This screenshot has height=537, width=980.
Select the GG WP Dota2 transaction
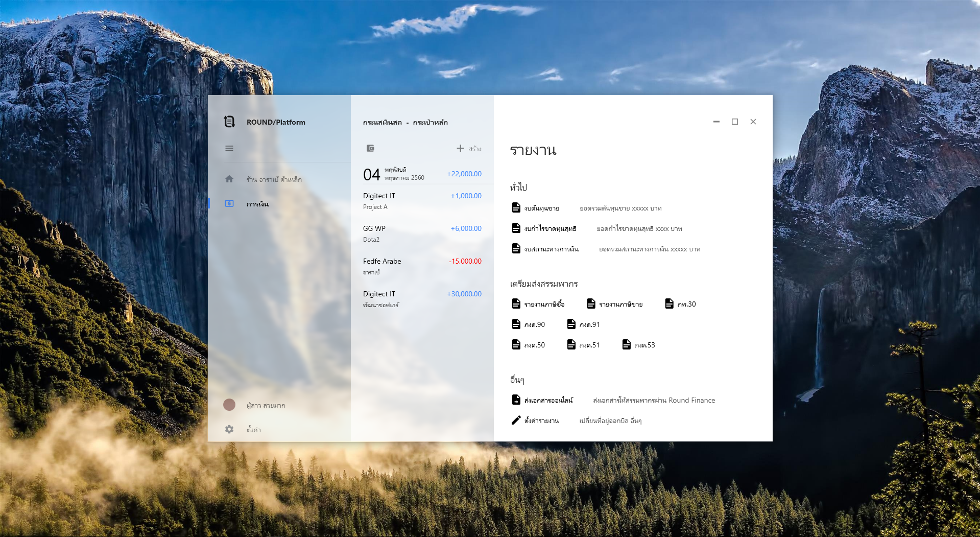(x=422, y=234)
